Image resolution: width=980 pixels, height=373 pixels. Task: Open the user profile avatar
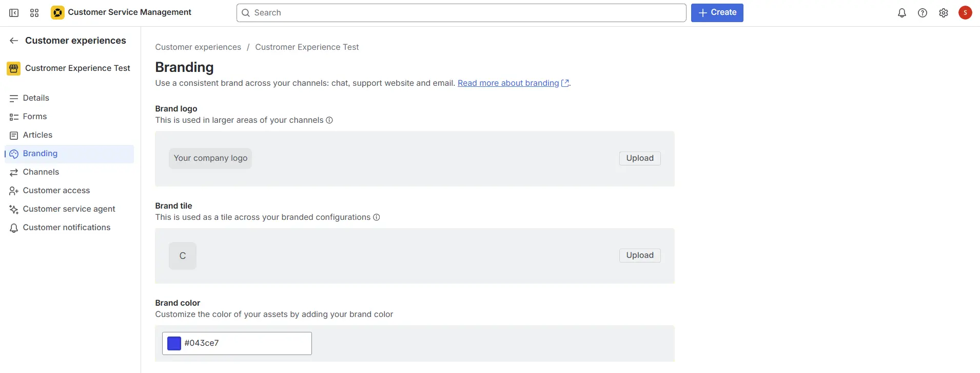click(x=965, y=13)
